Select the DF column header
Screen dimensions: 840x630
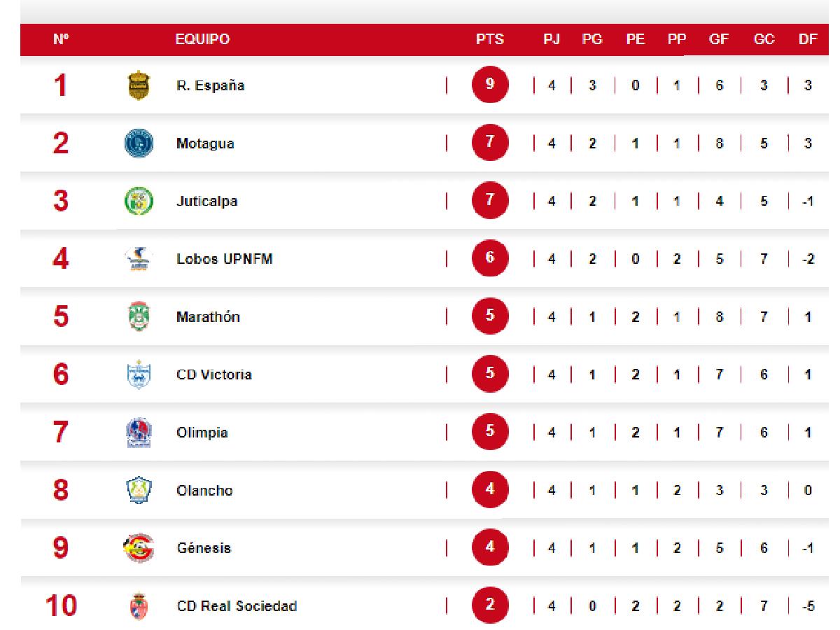pyautogui.click(x=808, y=40)
